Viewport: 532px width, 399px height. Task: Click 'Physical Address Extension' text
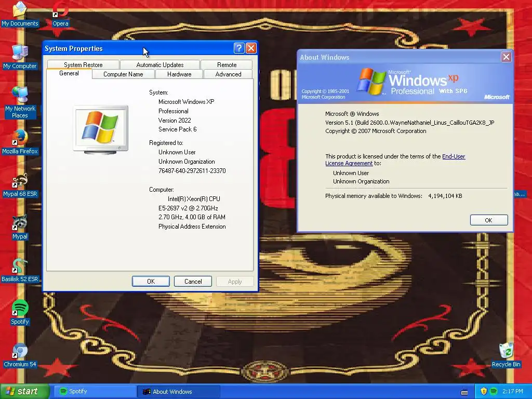[192, 227]
